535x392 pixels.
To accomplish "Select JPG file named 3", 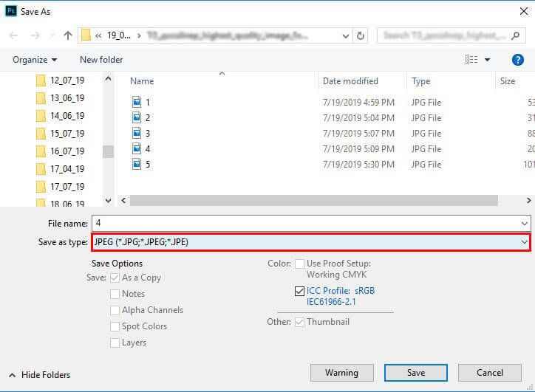I will pos(141,134).
